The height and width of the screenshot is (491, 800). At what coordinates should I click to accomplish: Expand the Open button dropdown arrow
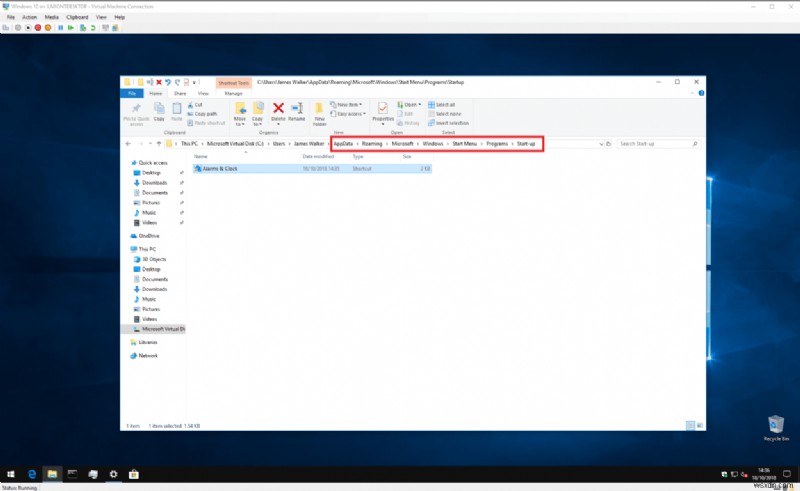(x=419, y=105)
